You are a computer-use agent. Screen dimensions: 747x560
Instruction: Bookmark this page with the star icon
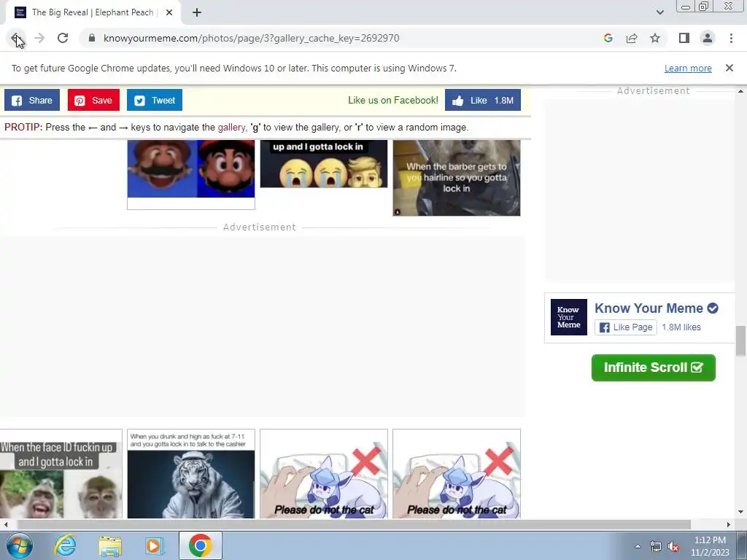coord(655,38)
